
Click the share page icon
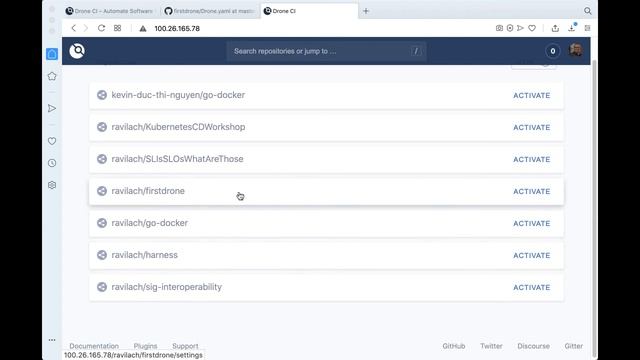(555, 28)
